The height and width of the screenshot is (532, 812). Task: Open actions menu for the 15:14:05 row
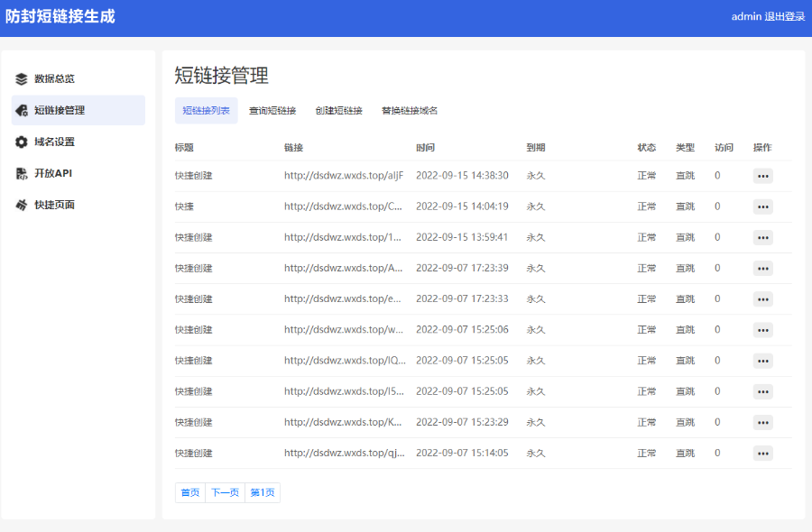pyautogui.click(x=762, y=454)
